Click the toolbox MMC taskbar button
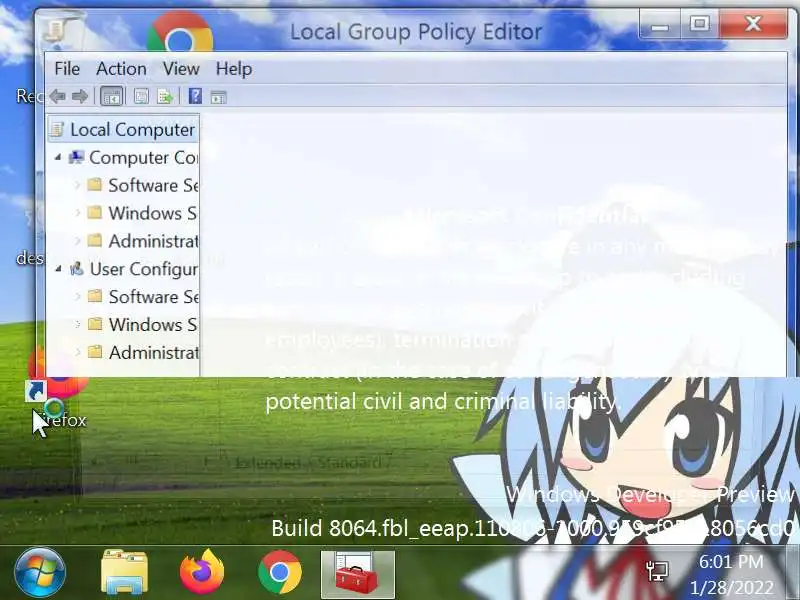The height and width of the screenshot is (600, 800). point(358,573)
